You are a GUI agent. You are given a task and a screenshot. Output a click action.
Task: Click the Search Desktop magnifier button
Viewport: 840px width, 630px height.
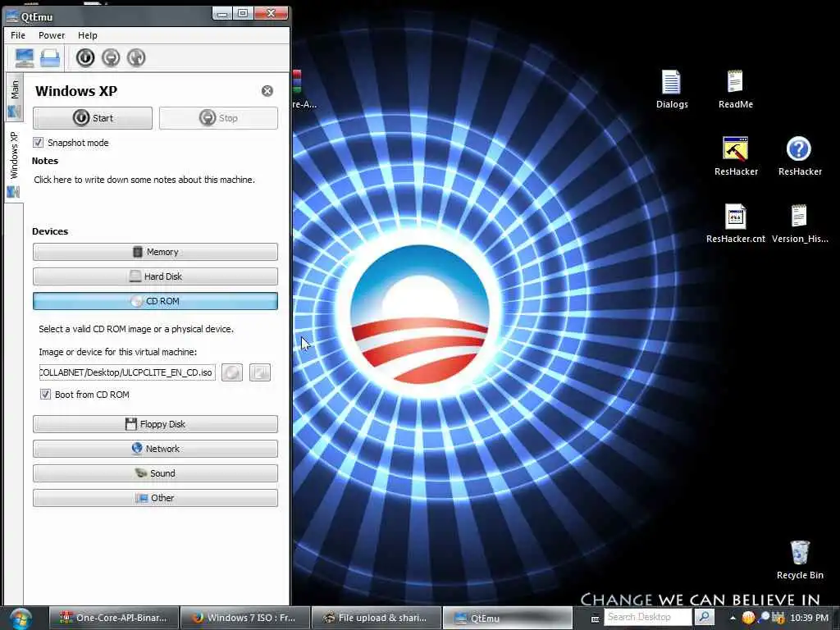[705, 617]
